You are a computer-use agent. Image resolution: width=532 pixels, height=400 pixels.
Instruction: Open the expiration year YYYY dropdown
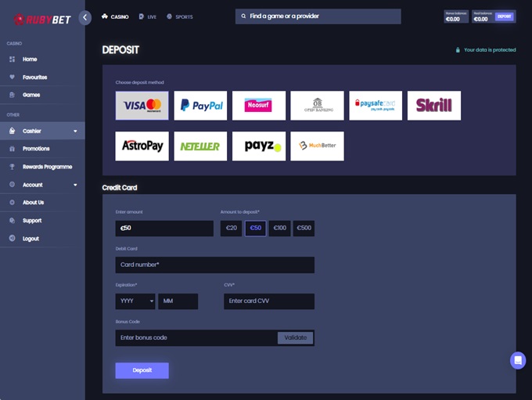(x=135, y=301)
